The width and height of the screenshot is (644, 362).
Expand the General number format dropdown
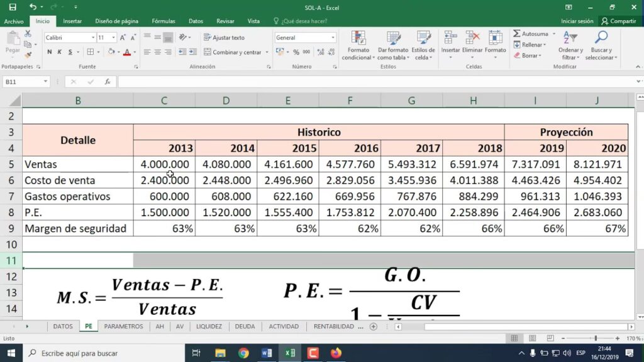333,38
